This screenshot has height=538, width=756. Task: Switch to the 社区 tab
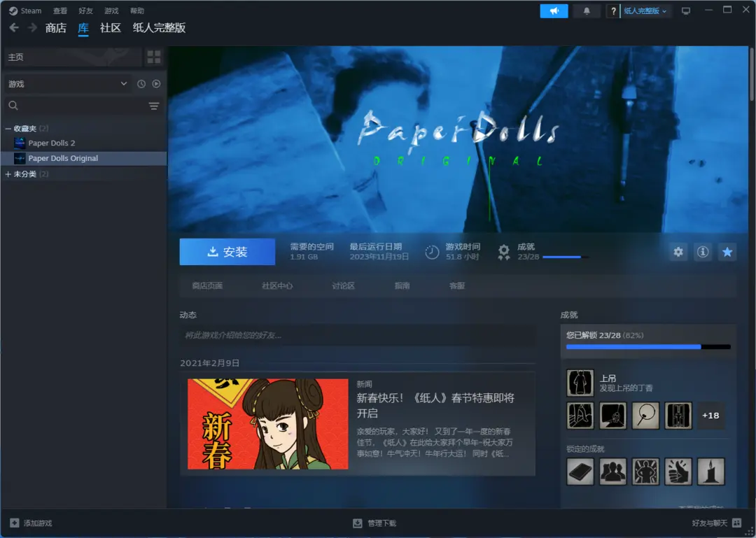coord(111,28)
